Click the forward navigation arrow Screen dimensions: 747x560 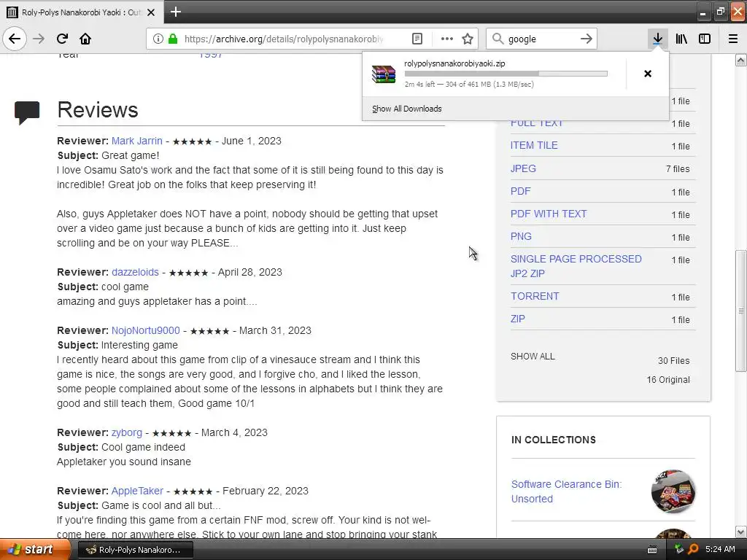(x=39, y=39)
